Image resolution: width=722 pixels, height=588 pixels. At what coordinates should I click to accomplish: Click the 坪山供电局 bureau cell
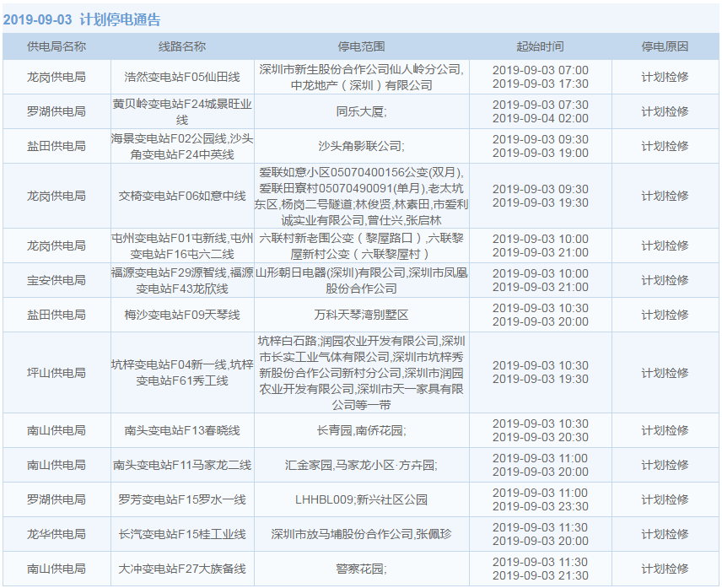pos(57,373)
